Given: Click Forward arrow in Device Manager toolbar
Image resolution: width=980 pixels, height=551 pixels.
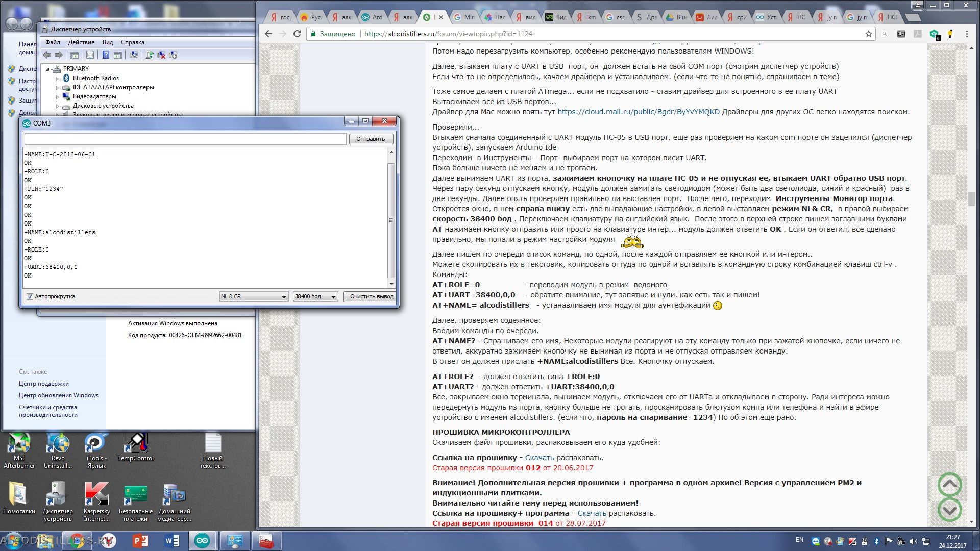Looking at the screenshot, I should coord(59,55).
